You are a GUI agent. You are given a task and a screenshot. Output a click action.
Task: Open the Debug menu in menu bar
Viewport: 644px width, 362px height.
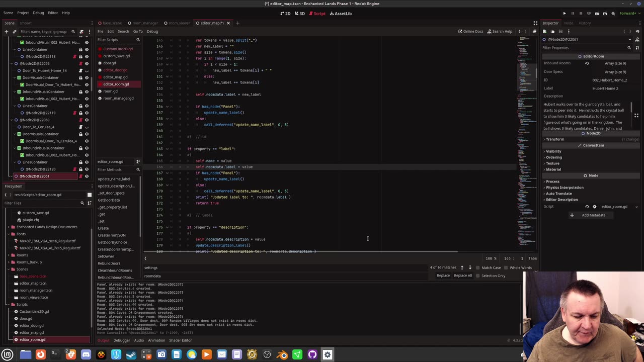pos(38,13)
